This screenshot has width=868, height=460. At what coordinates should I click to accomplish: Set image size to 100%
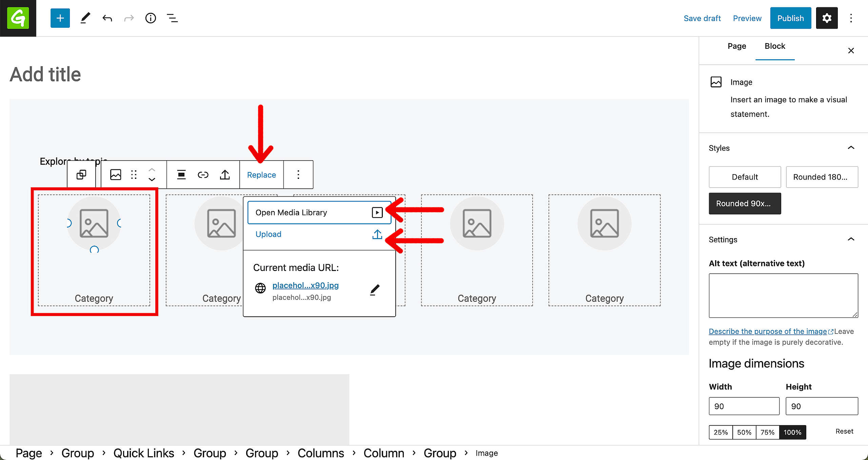tap(792, 432)
